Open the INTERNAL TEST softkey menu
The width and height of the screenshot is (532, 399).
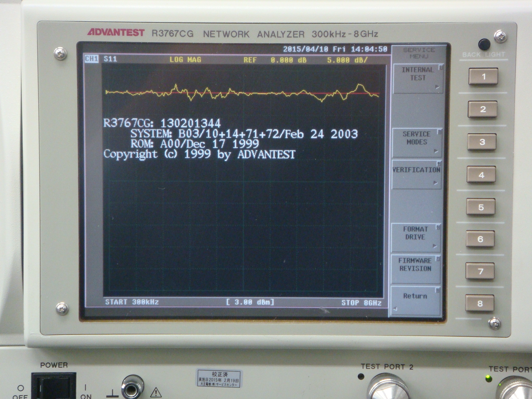(x=418, y=78)
